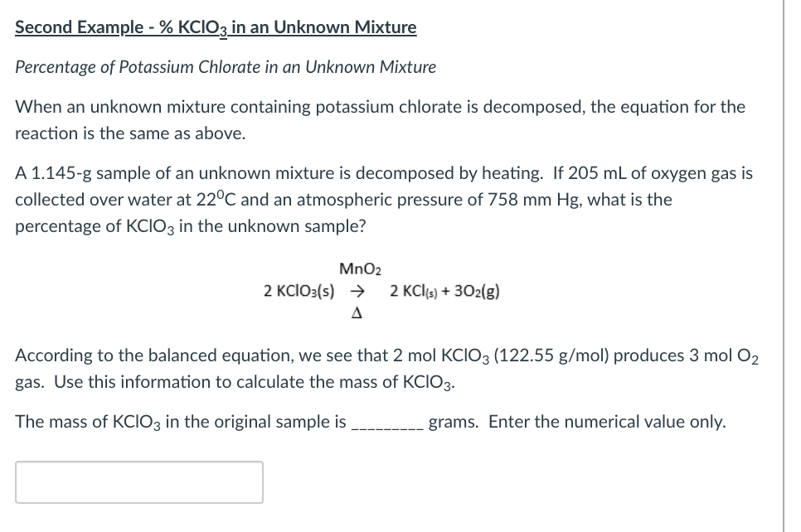Click the reaction arrow in the equation
Viewport: 801px width, 532px height.
(x=357, y=291)
